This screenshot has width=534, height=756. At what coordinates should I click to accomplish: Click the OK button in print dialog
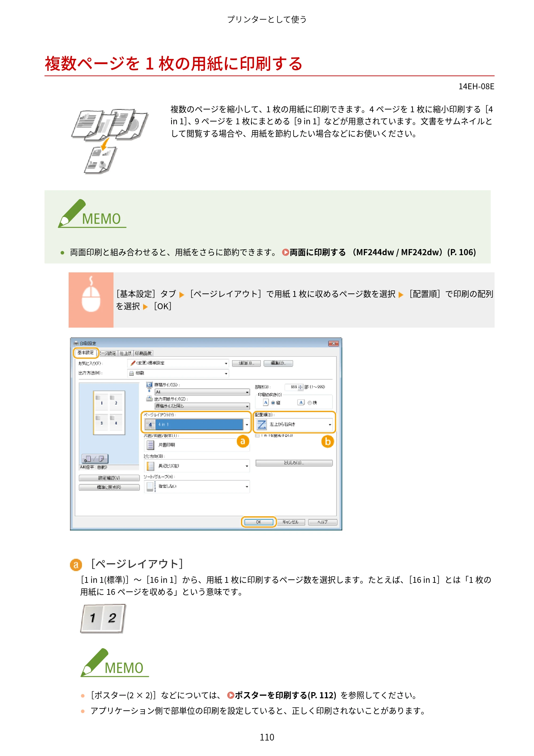click(x=259, y=522)
